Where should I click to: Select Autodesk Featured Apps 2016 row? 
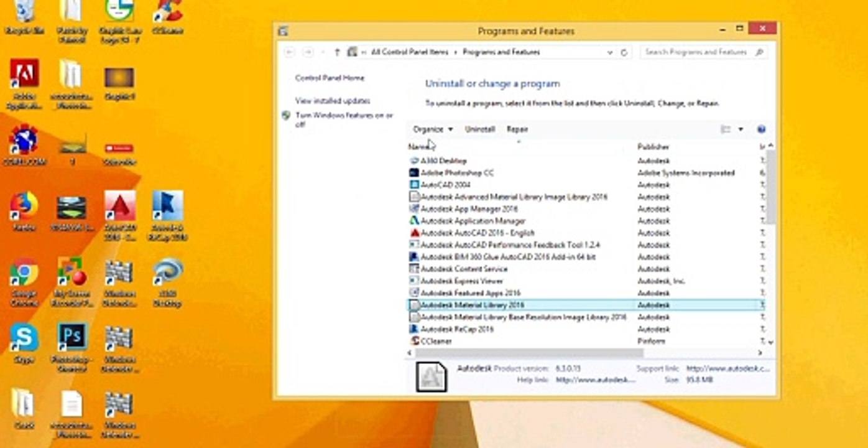[x=586, y=293]
